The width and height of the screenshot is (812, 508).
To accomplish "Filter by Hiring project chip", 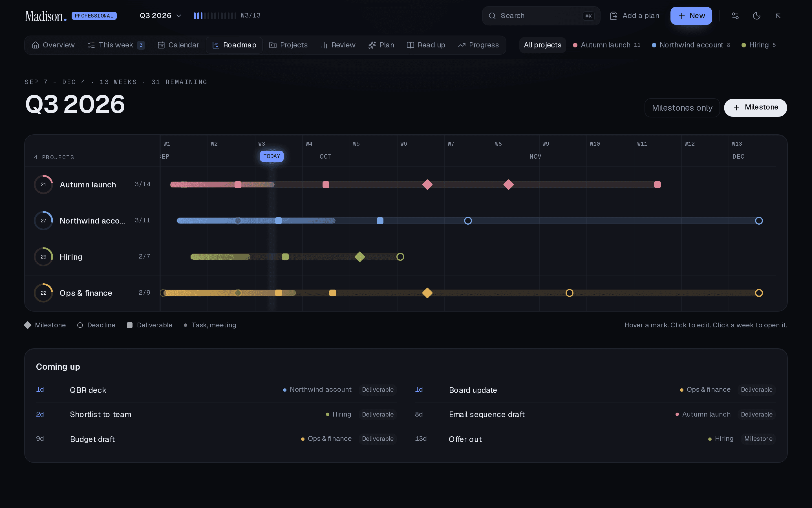I will [759, 45].
